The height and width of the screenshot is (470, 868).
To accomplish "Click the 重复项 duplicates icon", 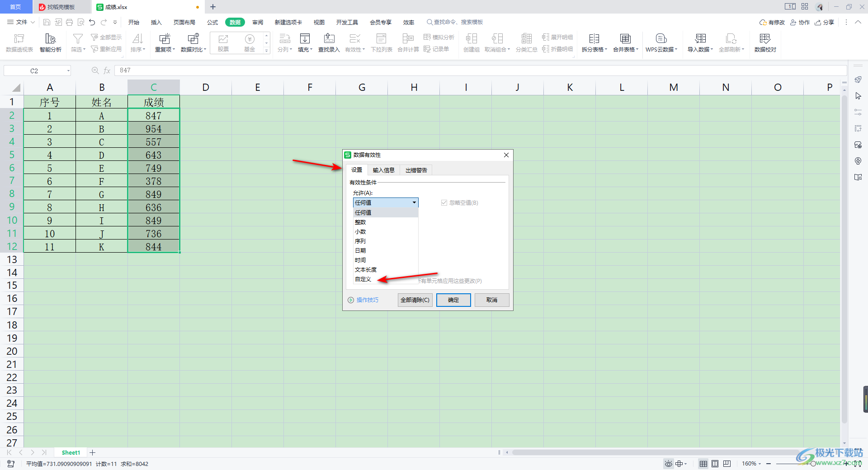I will [165, 39].
